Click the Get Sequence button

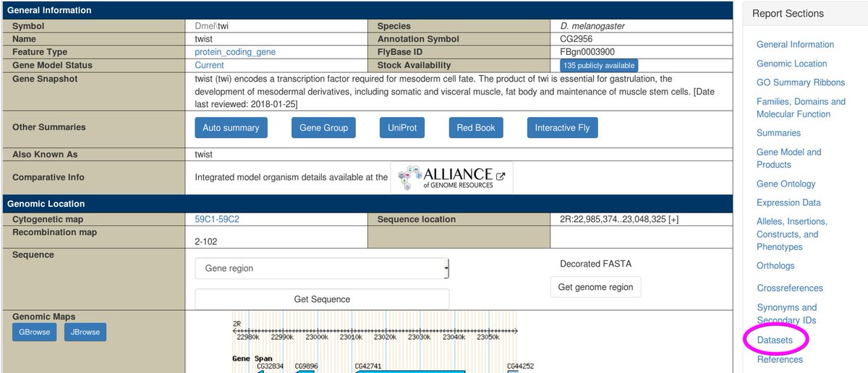coord(322,299)
